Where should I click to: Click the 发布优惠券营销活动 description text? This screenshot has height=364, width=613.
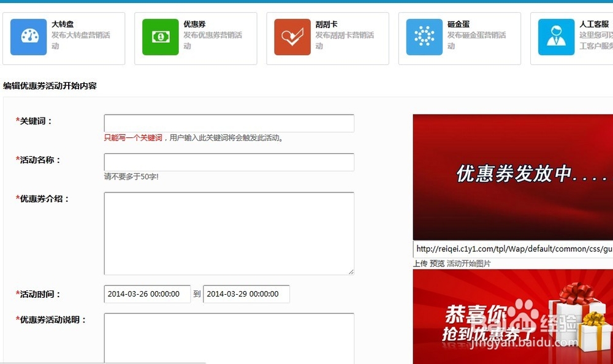tap(213, 40)
